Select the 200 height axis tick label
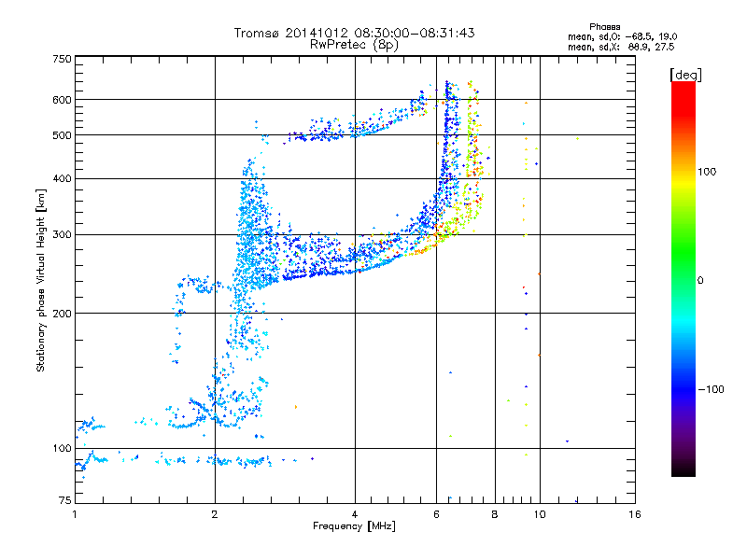 [x=62, y=314]
